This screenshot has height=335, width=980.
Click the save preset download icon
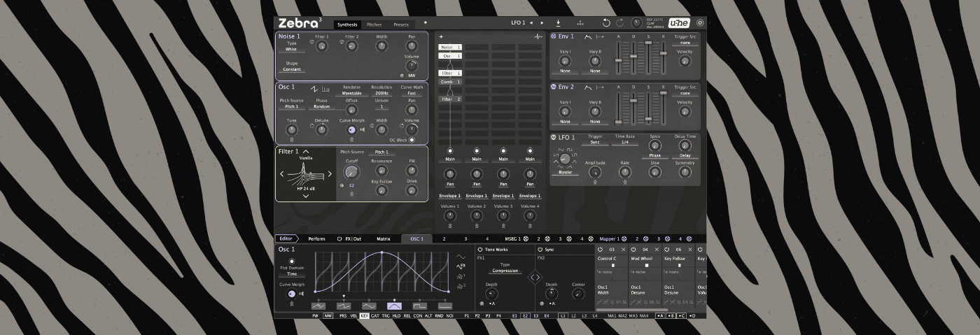[558, 23]
